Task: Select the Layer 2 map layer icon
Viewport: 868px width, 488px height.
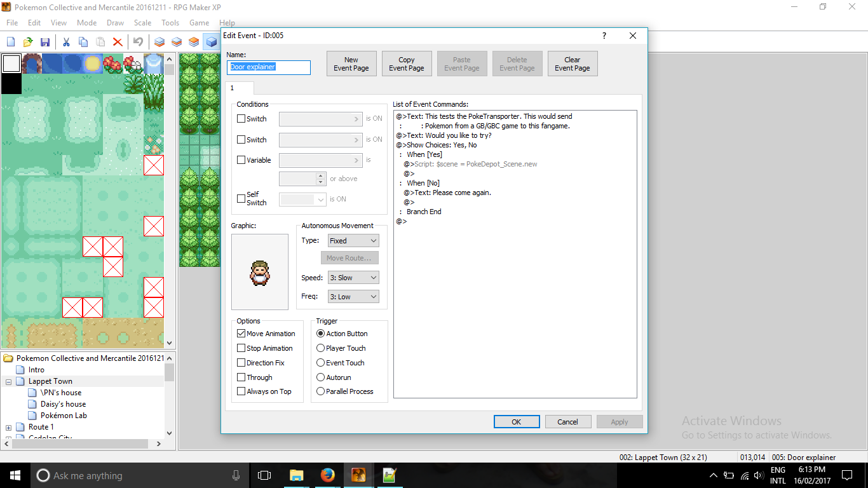Action: pyautogui.click(x=177, y=42)
